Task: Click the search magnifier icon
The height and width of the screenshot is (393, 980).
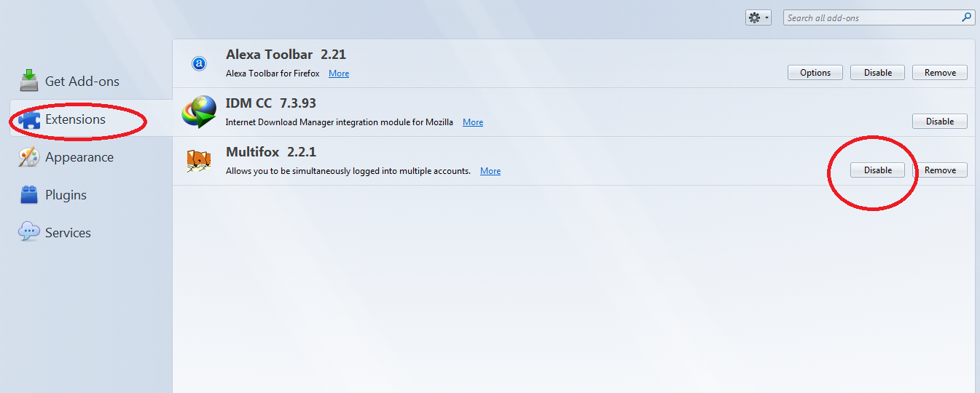Action: tap(968, 17)
